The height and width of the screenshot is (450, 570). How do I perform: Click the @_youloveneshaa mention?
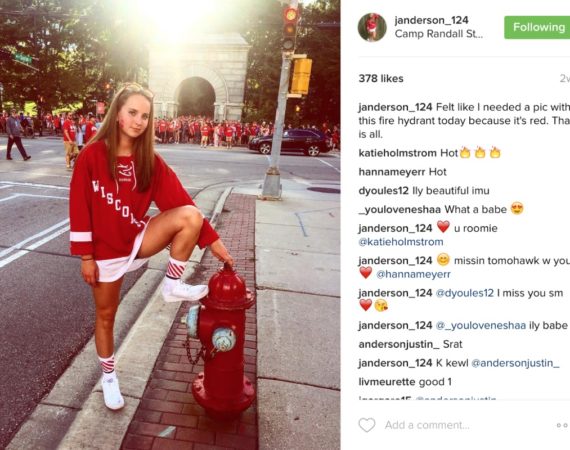[x=481, y=325]
